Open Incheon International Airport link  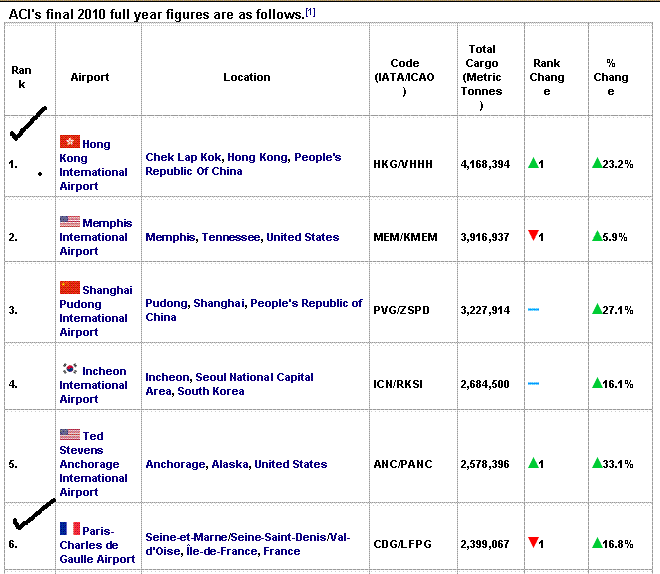click(93, 385)
